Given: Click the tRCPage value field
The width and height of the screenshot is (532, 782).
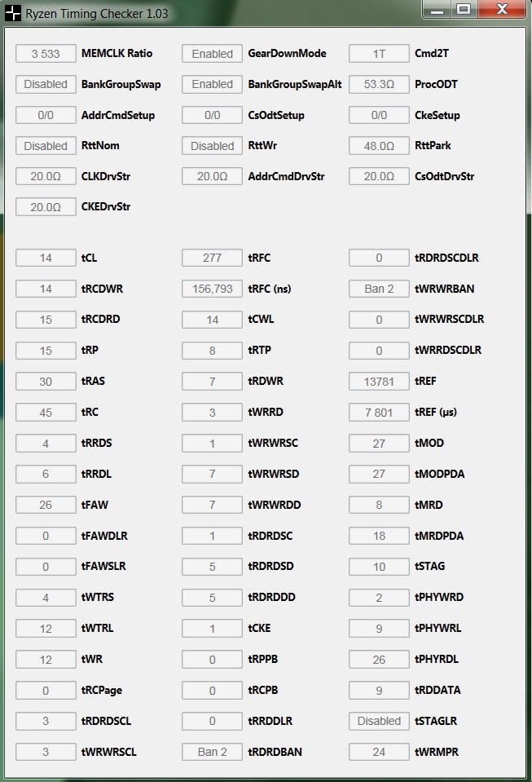Looking at the screenshot, I should pyautogui.click(x=46, y=690).
